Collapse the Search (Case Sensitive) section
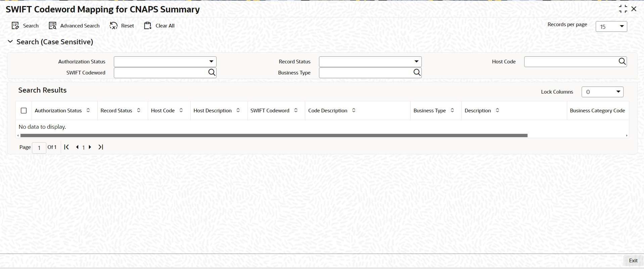Viewport: 644px width, 269px height. pos(10,42)
